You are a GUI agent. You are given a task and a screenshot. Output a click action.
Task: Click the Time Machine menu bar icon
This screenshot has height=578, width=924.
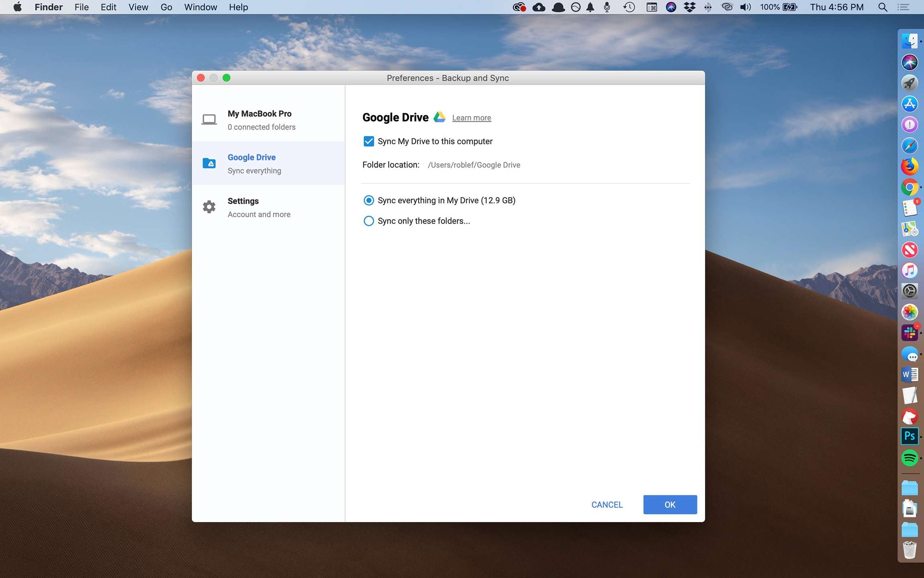click(629, 7)
